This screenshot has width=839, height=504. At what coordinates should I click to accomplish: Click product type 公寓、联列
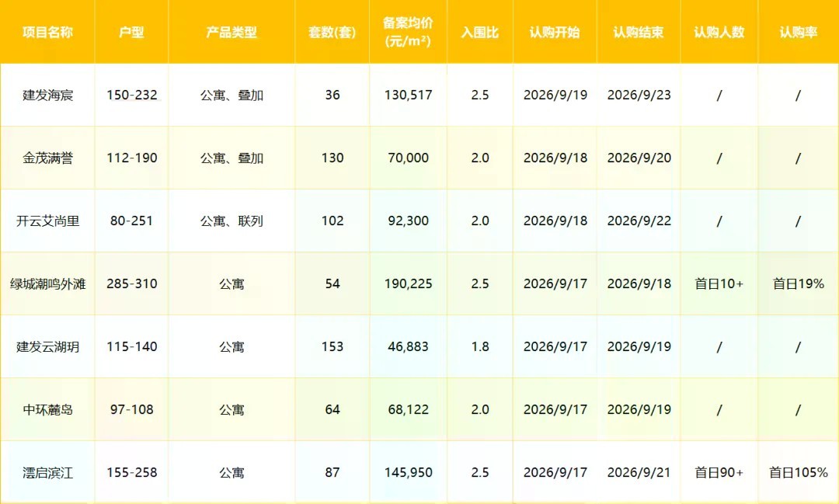point(232,221)
